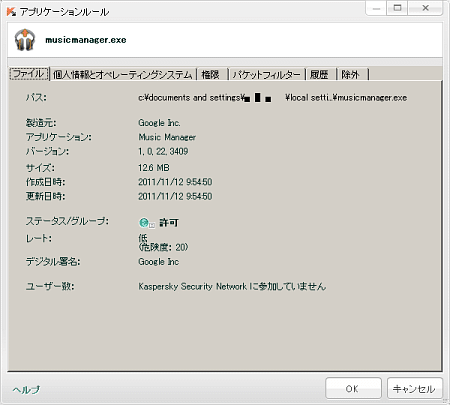Open the 履歴 tab

(x=319, y=75)
